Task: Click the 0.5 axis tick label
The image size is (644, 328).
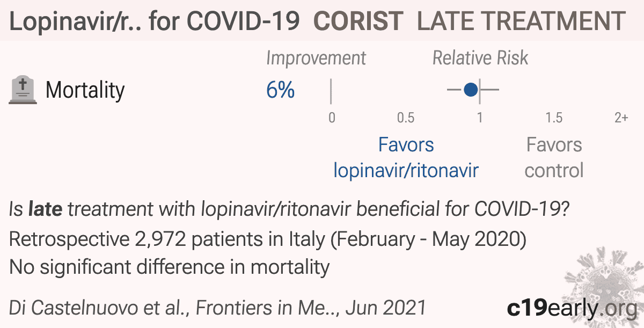Action: 406,118
